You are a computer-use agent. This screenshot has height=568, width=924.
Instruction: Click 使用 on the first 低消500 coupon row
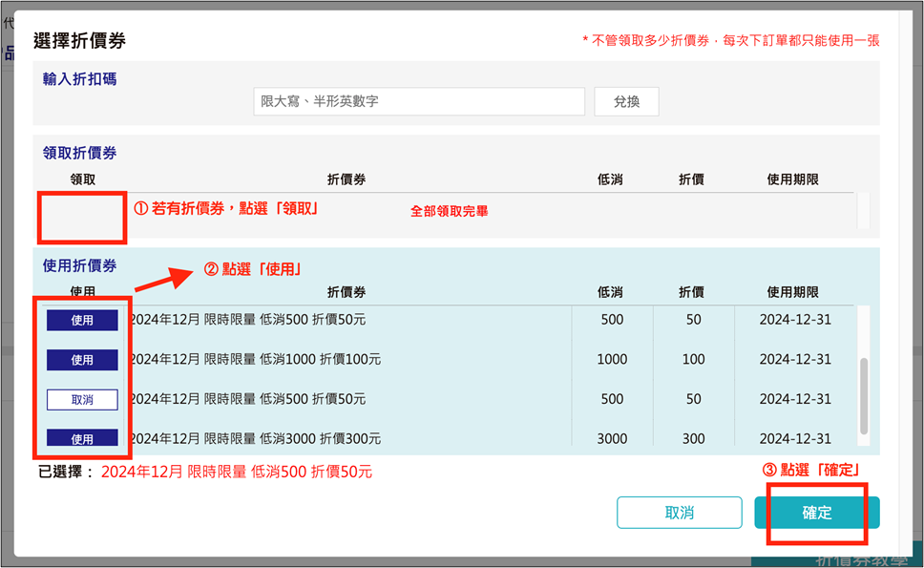pyautogui.click(x=82, y=320)
